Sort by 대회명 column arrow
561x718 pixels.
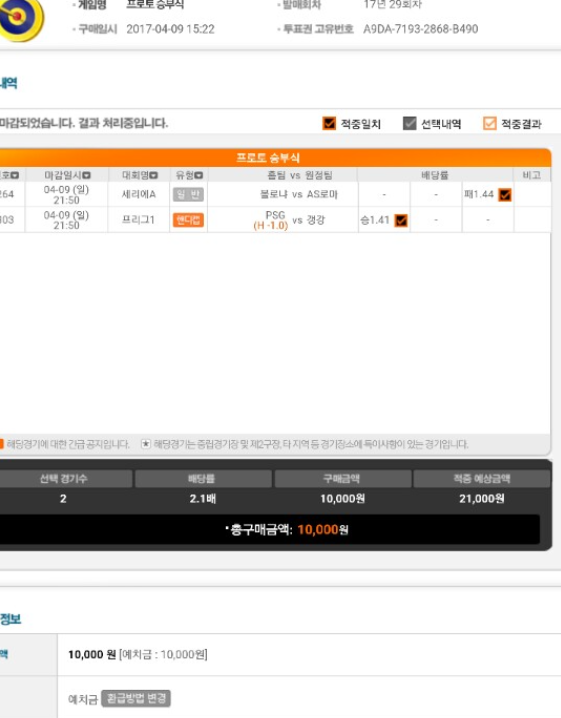[x=153, y=175]
